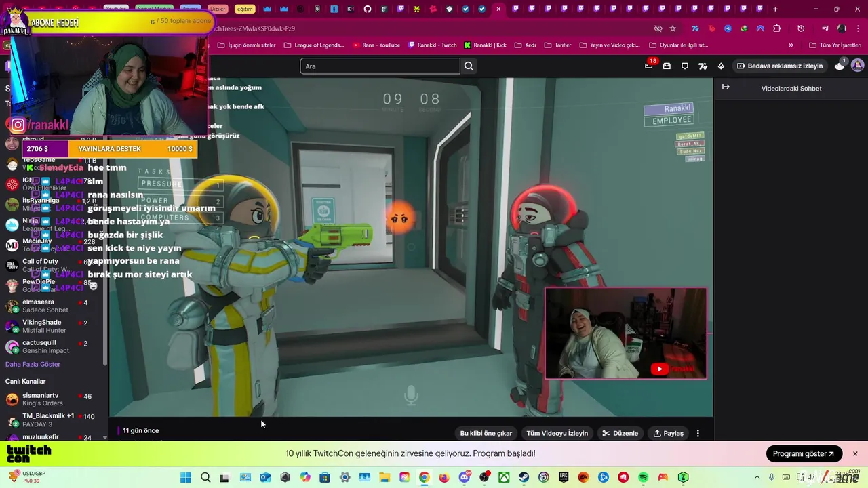Open Chrome history clock icon

point(801,28)
